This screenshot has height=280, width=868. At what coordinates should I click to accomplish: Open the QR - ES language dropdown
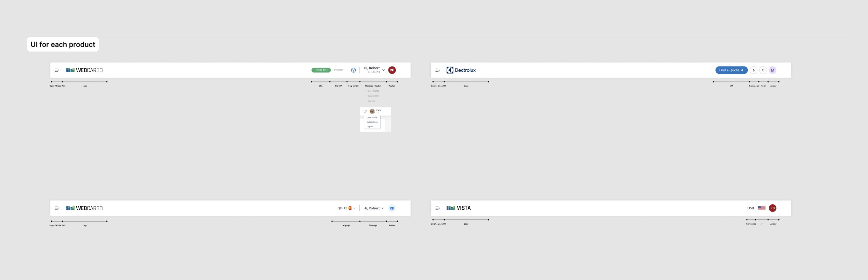[346, 208]
